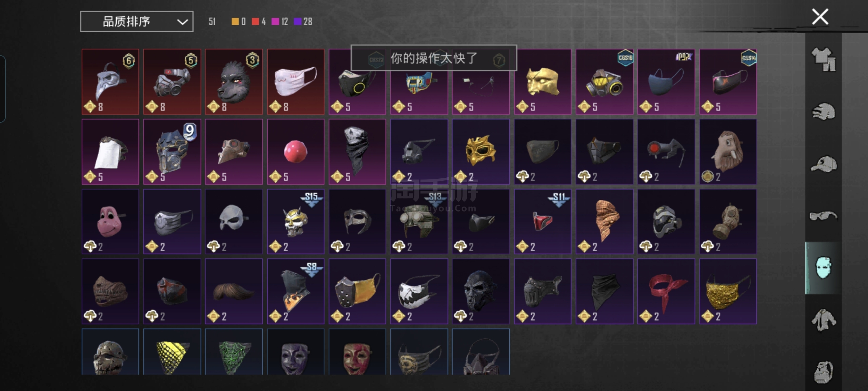Select the brown mustache item
The height and width of the screenshot is (391, 868).
click(234, 291)
